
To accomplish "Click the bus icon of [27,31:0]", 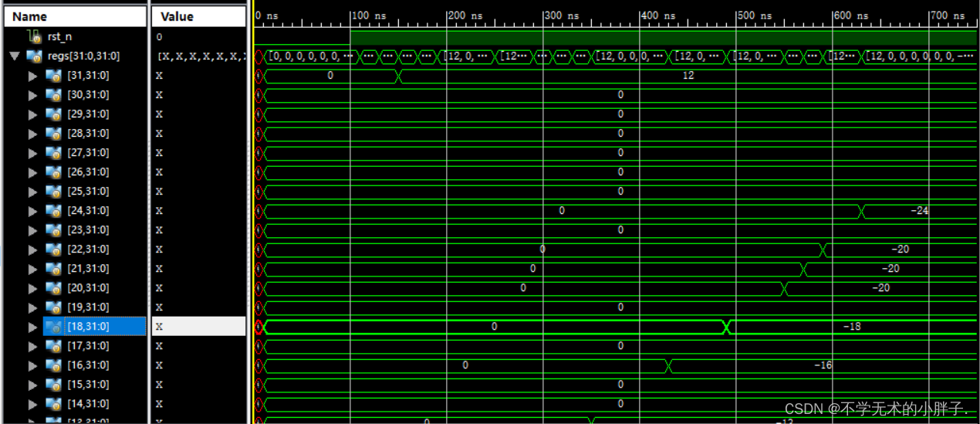I will tap(52, 152).
